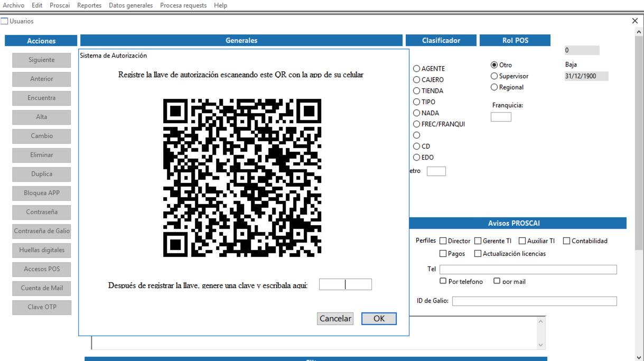Open the Procesa requests menu
The height and width of the screenshot is (361, 644).
click(x=183, y=5)
